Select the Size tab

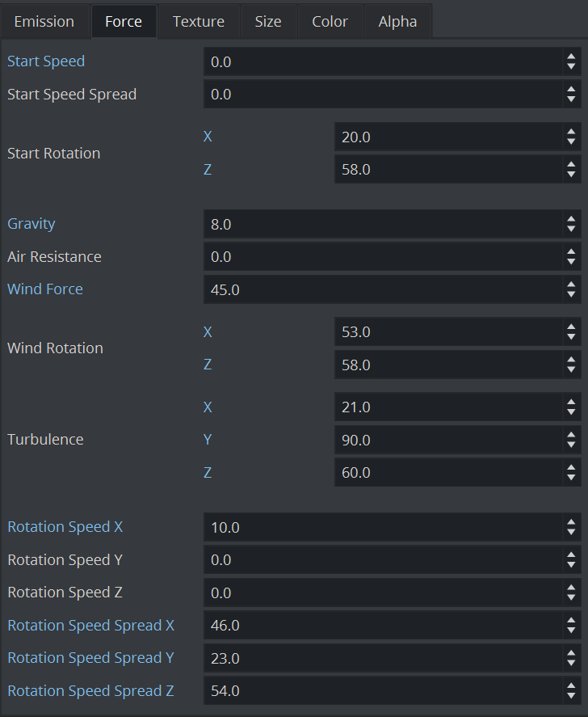268,22
